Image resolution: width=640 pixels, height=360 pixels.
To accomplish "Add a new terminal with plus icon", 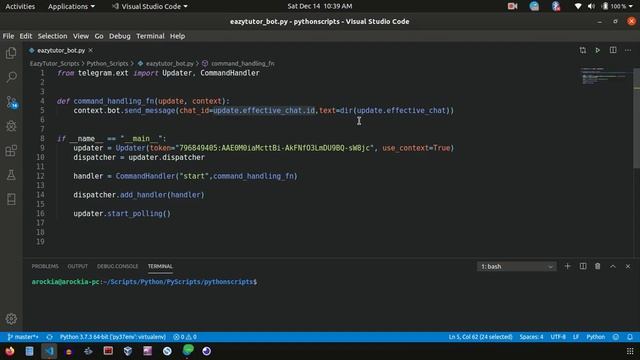I will (567, 266).
